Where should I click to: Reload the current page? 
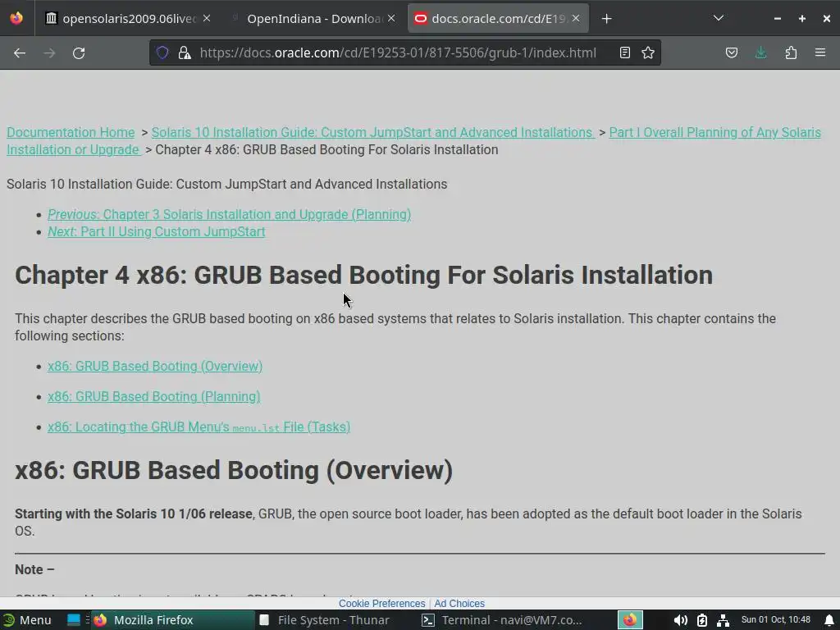pos(79,53)
